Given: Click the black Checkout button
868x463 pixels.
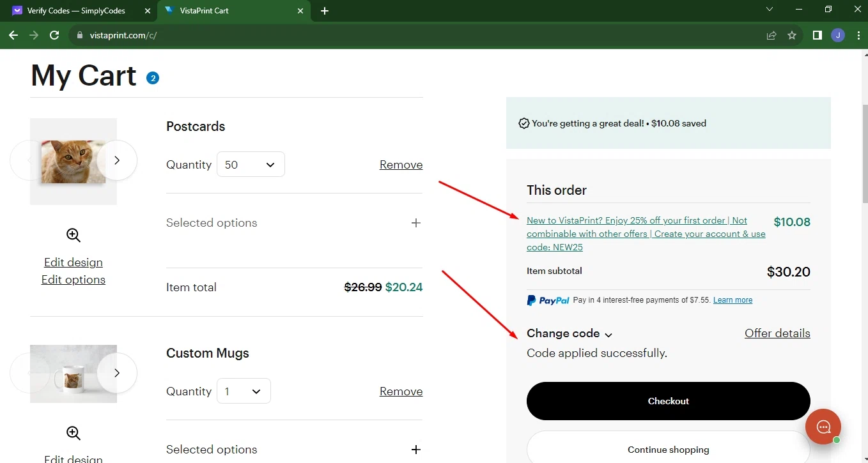Looking at the screenshot, I should [x=669, y=401].
